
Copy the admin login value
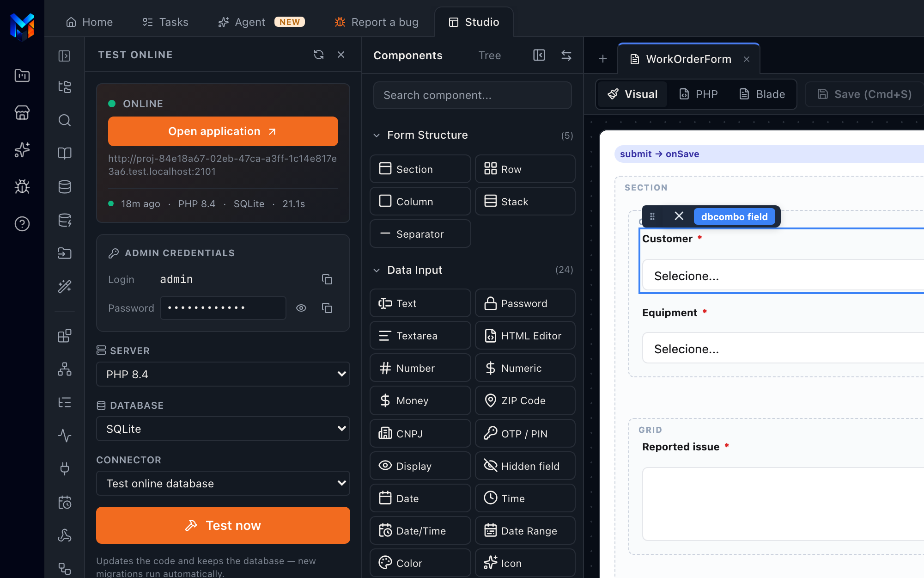click(x=327, y=279)
